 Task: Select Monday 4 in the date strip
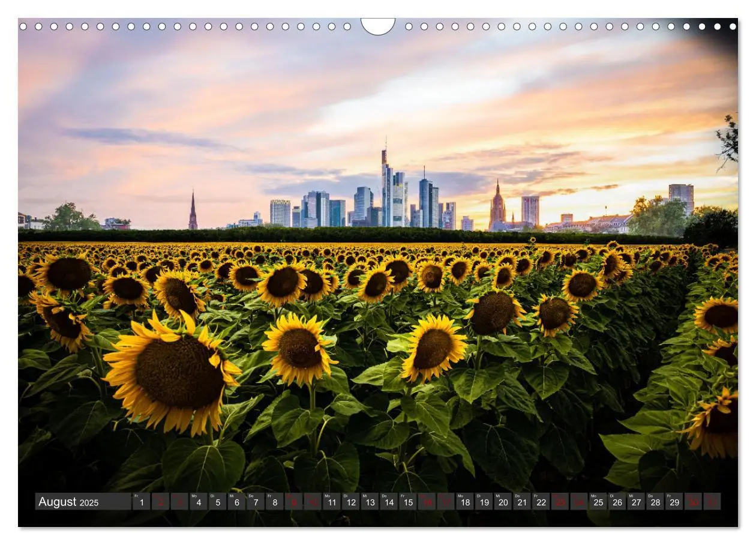click(x=198, y=502)
